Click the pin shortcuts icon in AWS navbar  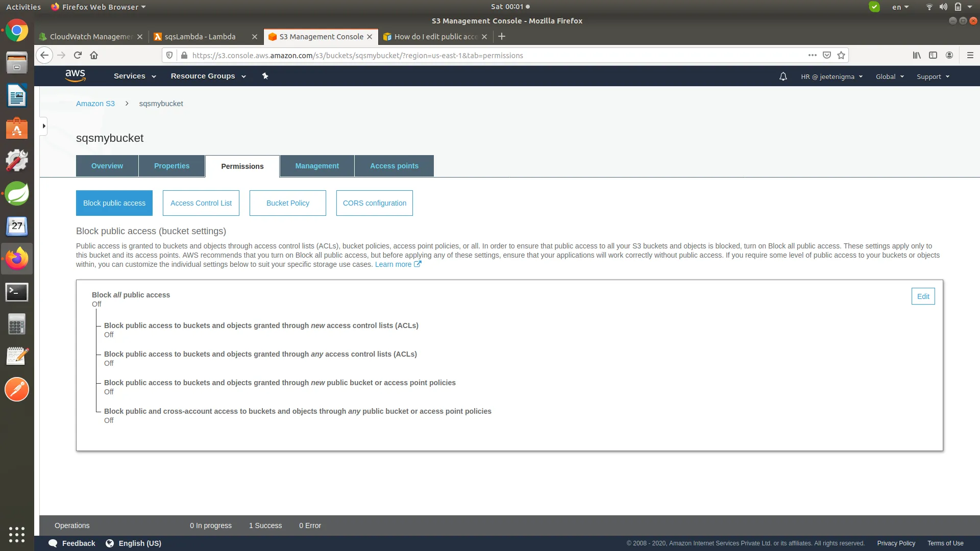click(265, 76)
